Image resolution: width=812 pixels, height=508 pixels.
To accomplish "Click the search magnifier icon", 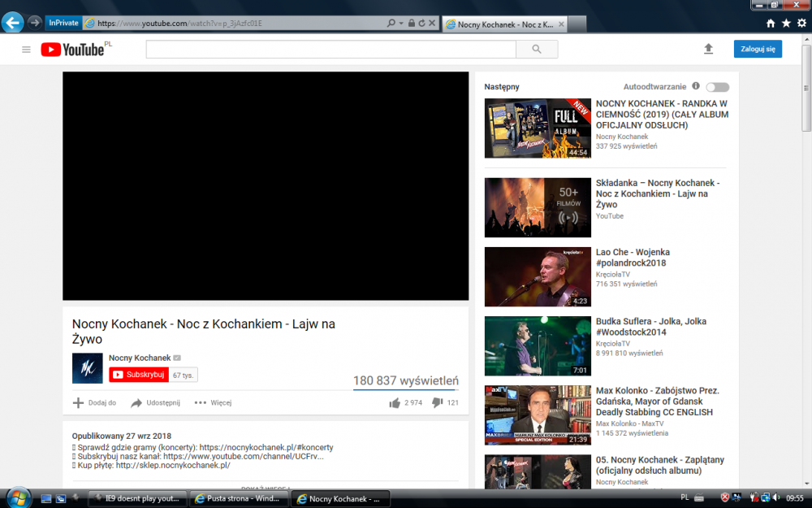I will point(537,49).
